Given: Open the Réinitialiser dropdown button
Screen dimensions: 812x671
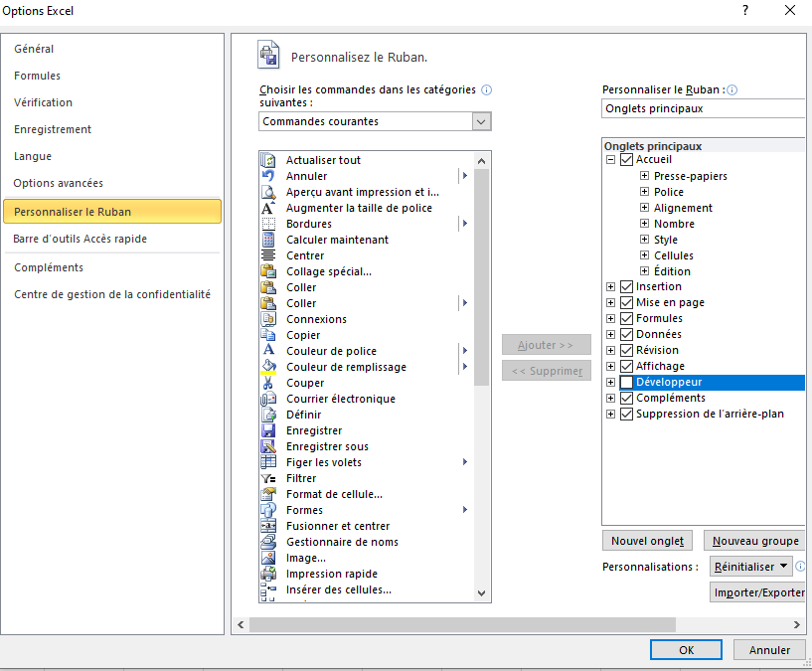Looking at the screenshot, I should (x=751, y=567).
